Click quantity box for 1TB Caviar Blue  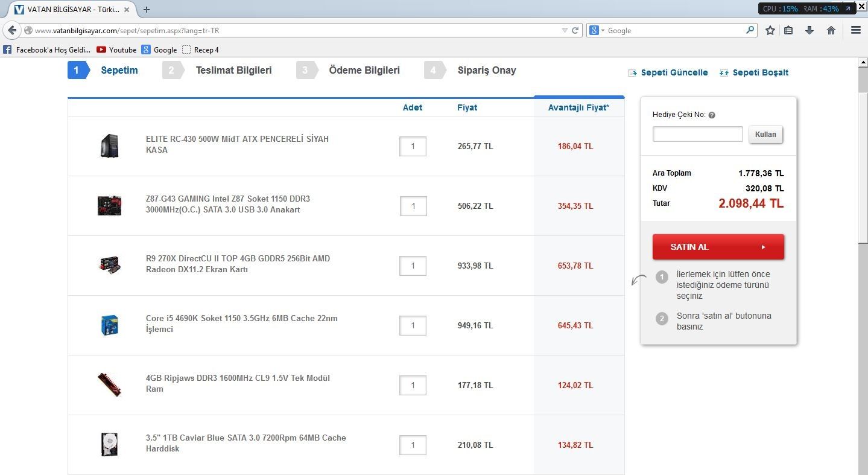(x=413, y=445)
